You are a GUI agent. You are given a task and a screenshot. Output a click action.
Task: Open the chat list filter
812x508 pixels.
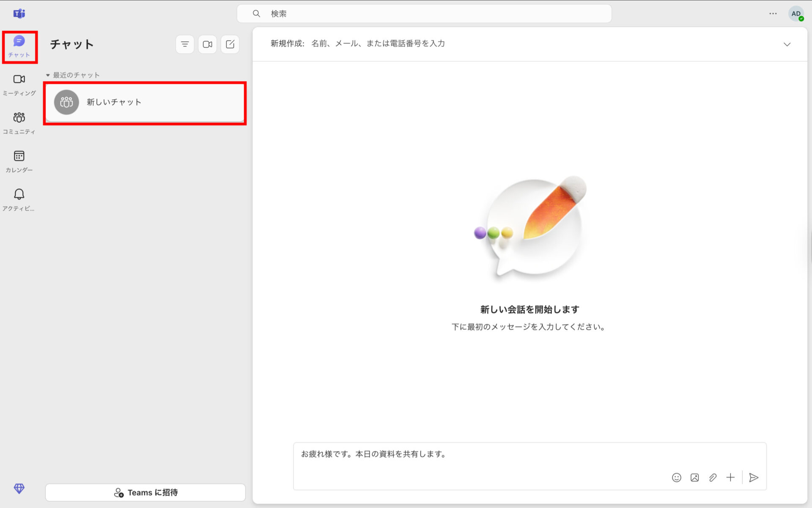(185, 44)
